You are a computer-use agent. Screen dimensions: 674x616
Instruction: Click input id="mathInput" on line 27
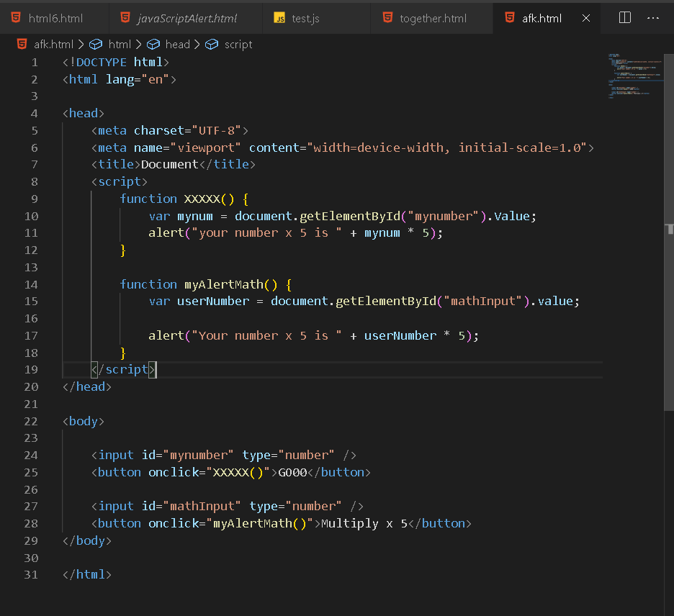point(228,506)
